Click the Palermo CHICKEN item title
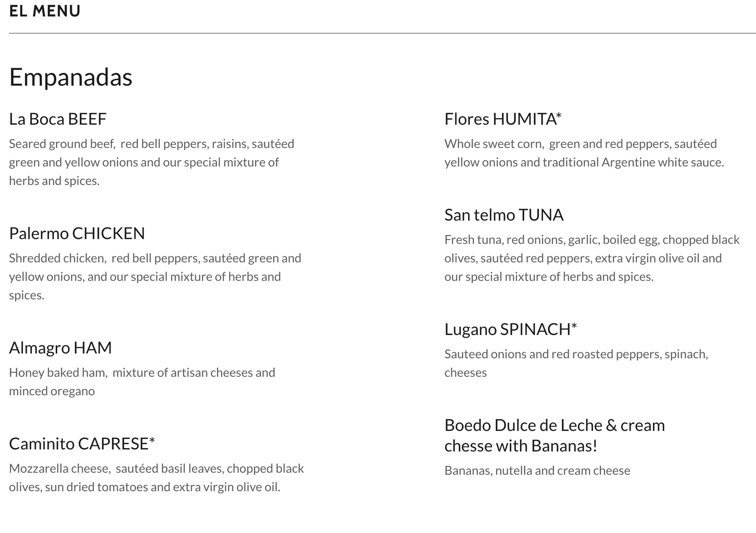Viewport: 756px width, 533px height. click(x=77, y=233)
